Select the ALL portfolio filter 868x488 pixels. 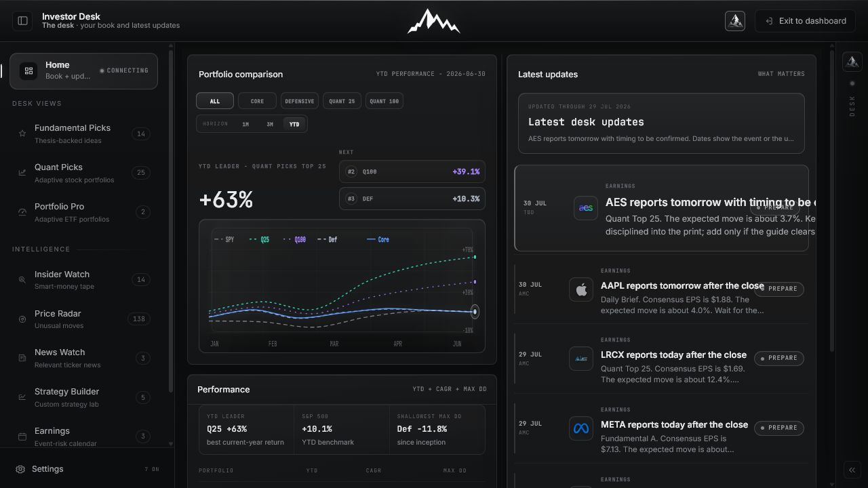click(215, 101)
